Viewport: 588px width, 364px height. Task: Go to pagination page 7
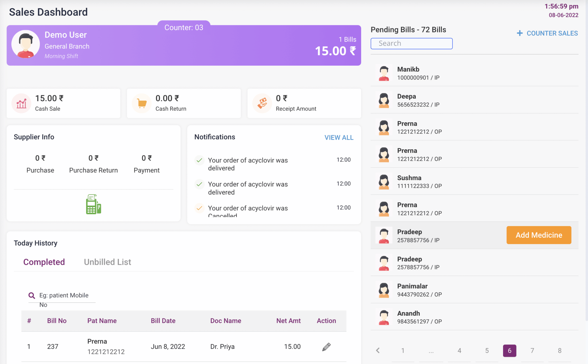point(532,351)
